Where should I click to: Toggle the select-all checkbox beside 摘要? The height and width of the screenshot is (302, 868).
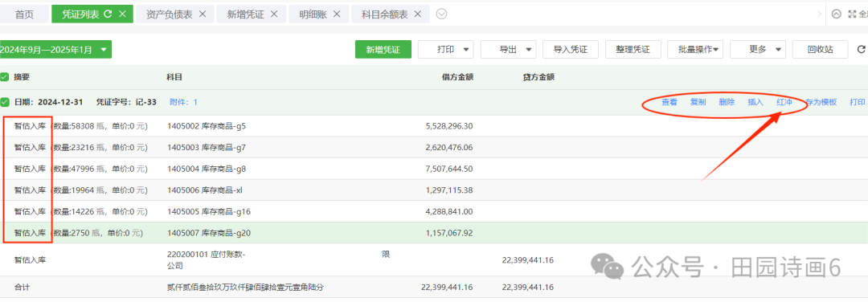pos(5,77)
